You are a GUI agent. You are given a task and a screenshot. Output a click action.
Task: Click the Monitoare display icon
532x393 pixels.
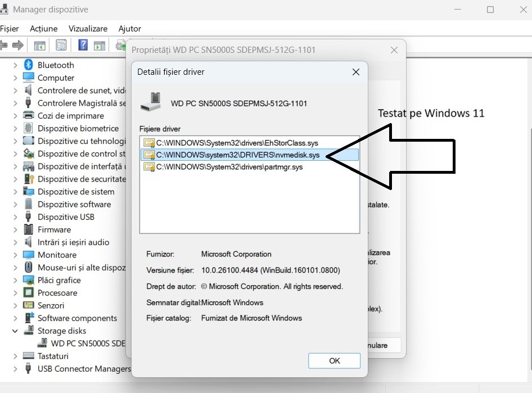pyautogui.click(x=29, y=255)
